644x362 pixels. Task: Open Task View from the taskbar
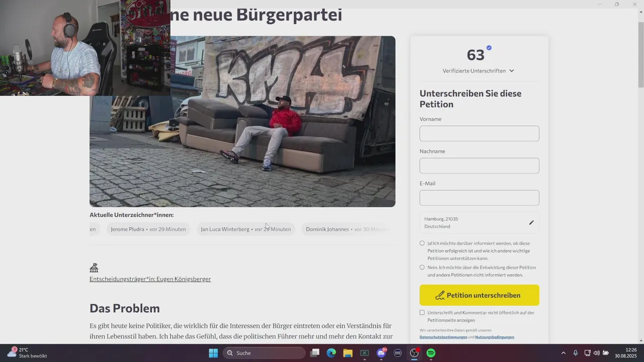point(315,353)
